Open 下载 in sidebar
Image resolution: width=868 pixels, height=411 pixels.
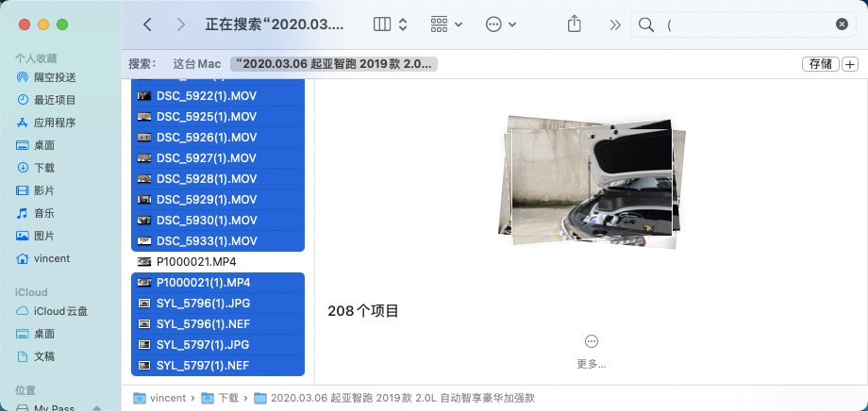click(36, 168)
